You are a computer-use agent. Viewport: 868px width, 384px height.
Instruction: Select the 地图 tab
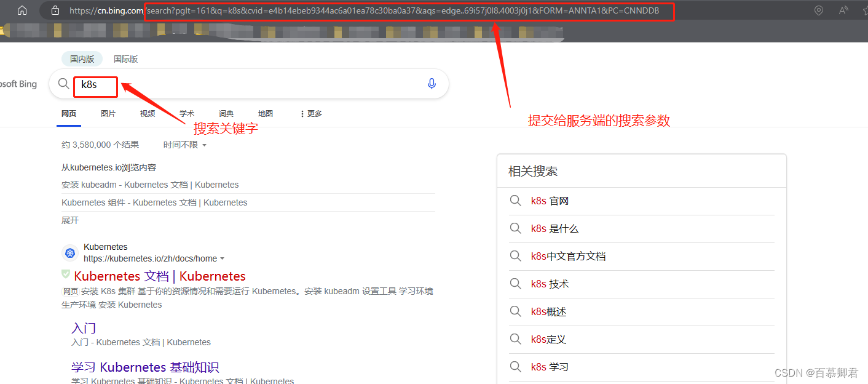pos(266,114)
